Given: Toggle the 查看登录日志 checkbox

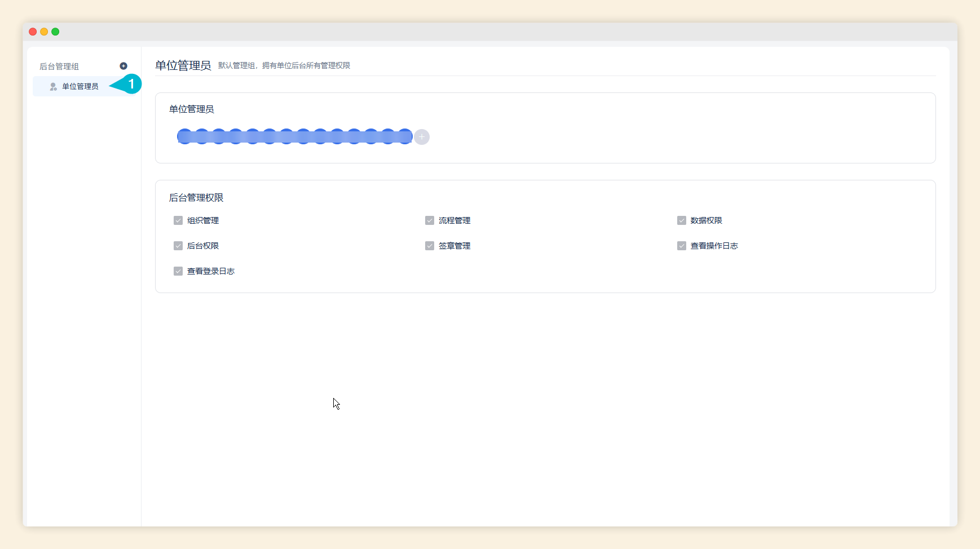Looking at the screenshot, I should click(178, 271).
